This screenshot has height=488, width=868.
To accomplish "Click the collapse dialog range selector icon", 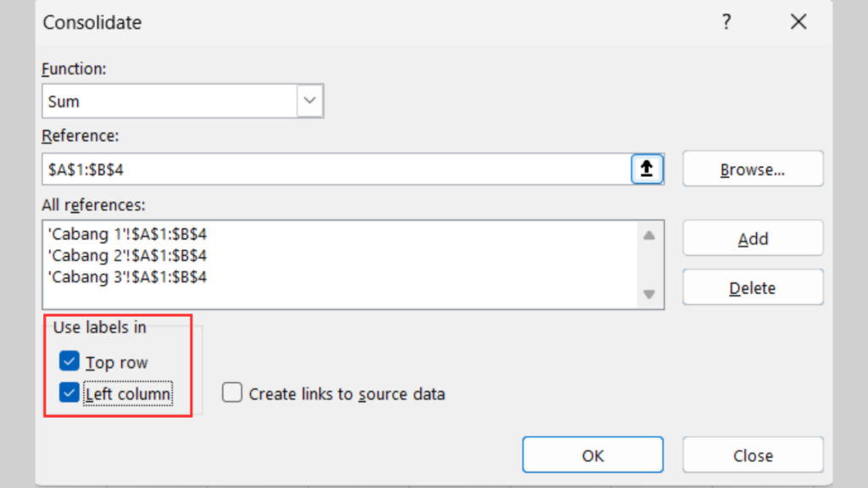I will pyautogui.click(x=647, y=169).
